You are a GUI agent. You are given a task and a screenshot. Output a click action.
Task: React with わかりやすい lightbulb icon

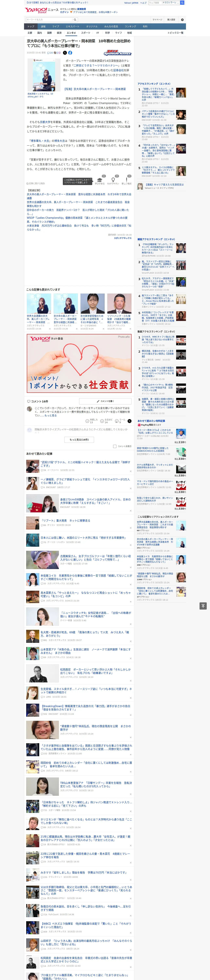pos(113,180)
